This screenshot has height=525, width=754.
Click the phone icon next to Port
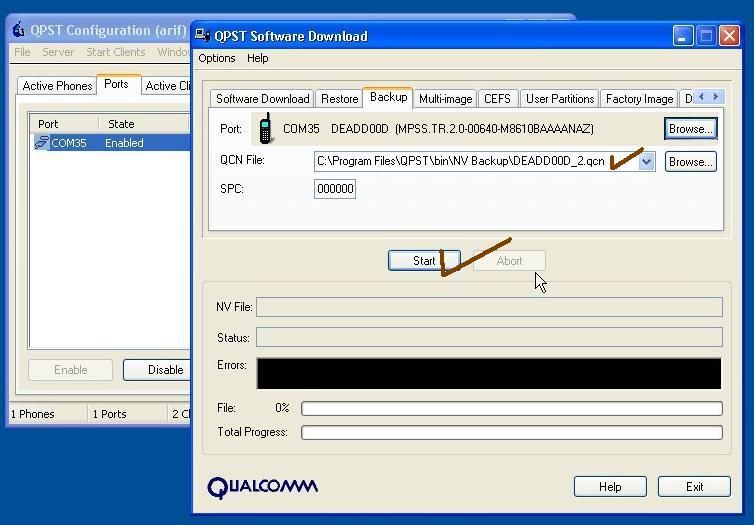265,128
